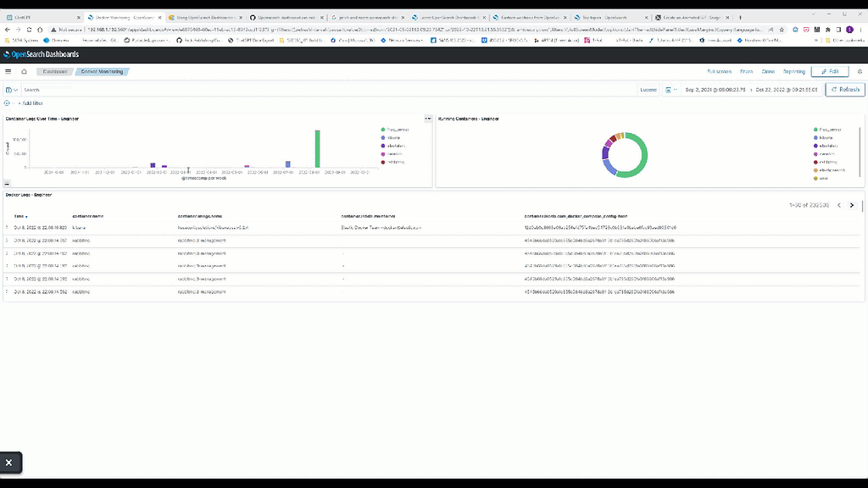Open calendar quick date picker
The height and width of the screenshot is (488, 868).
(x=671, y=90)
